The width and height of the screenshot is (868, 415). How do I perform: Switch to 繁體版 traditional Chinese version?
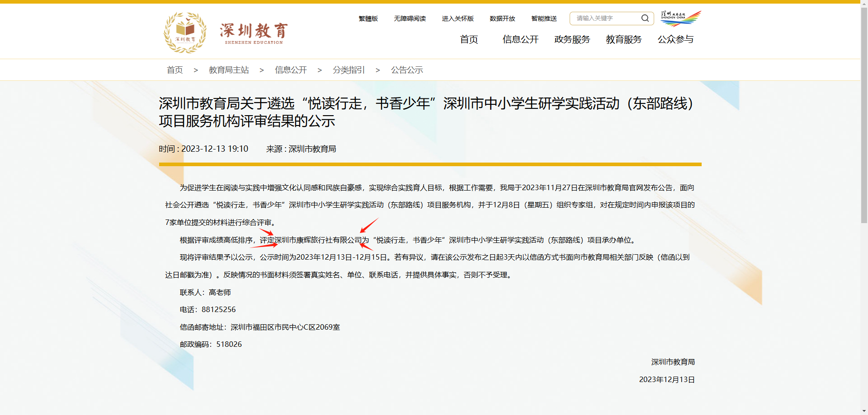(x=368, y=19)
